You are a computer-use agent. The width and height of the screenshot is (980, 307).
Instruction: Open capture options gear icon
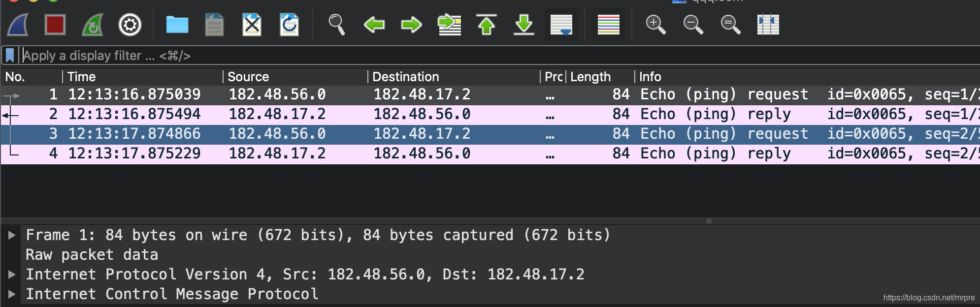click(130, 24)
